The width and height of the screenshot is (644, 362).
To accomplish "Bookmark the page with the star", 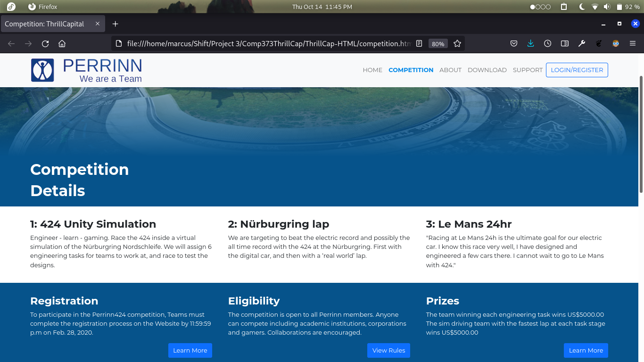I will (x=457, y=43).
